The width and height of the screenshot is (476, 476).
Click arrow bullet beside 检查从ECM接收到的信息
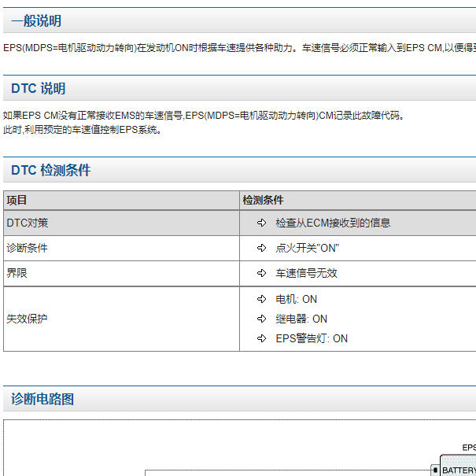click(262, 223)
